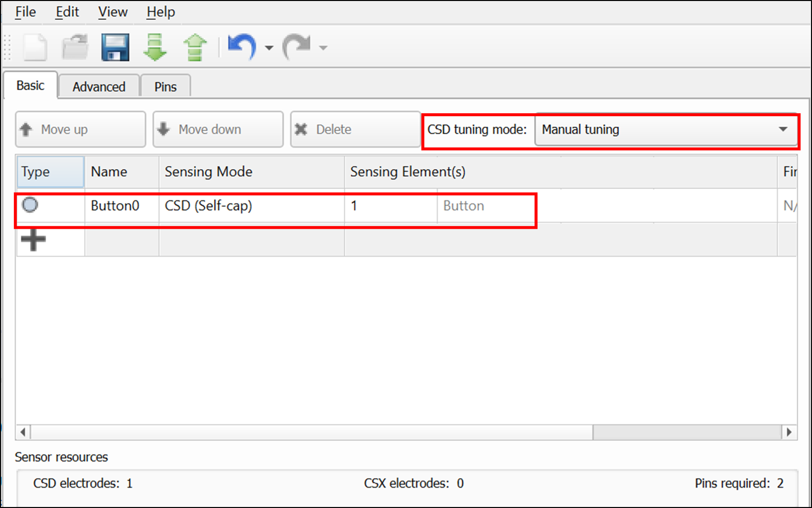
Task: Click the New file toolbar icon
Action: [x=35, y=47]
